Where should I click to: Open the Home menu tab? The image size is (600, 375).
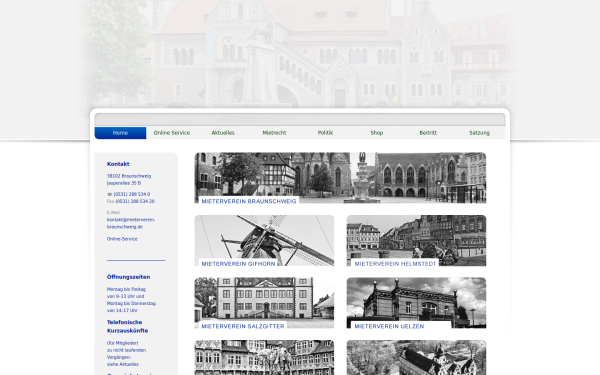[x=120, y=133]
